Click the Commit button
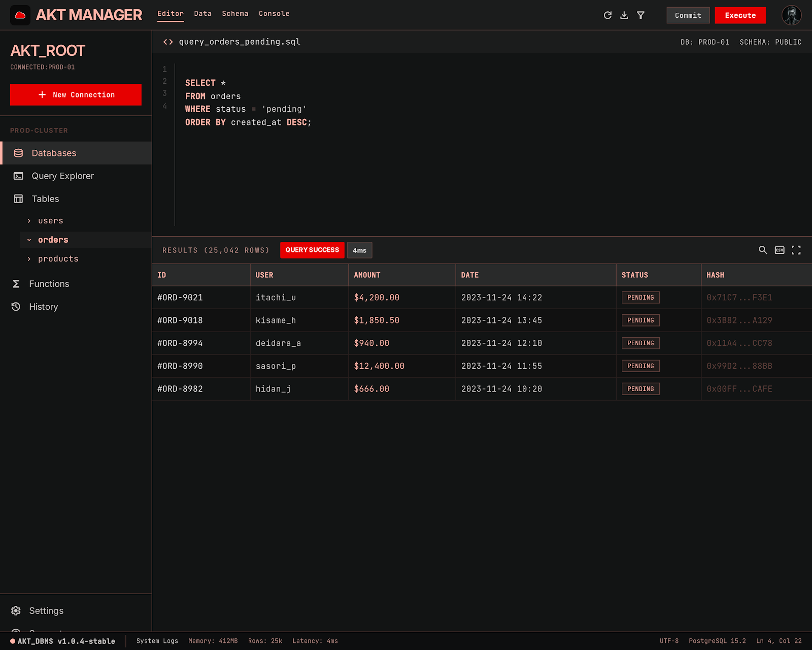Viewport: 812px width, 650px height. click(688, 15)
